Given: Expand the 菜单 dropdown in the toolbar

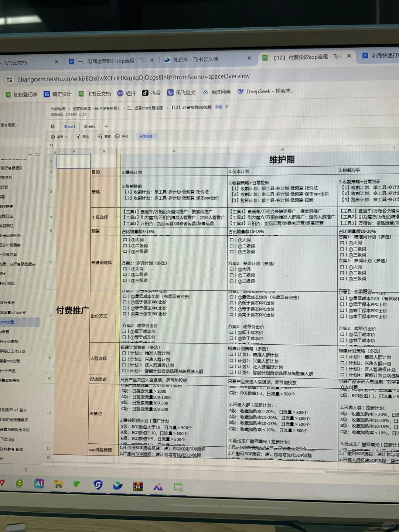Looking at the screenshot, I should [x=61, y=137].
